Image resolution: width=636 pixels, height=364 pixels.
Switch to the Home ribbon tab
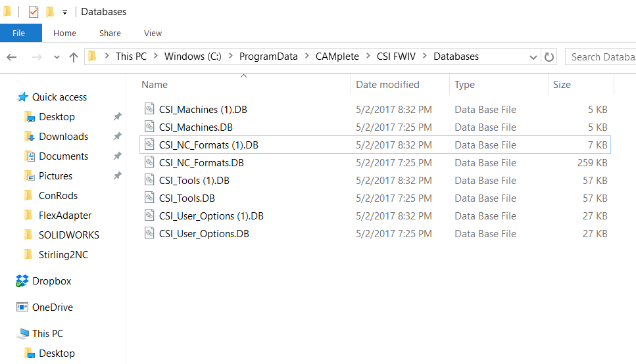64,34
